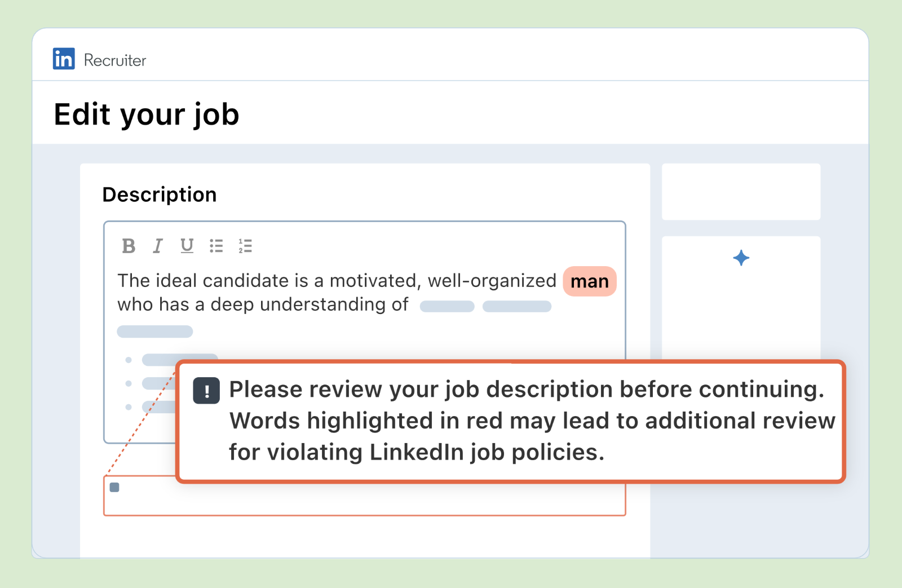This screenshot has width=902, height=588.
Task: Click the blue AI sparkle icon
Action: click(741, 258)
